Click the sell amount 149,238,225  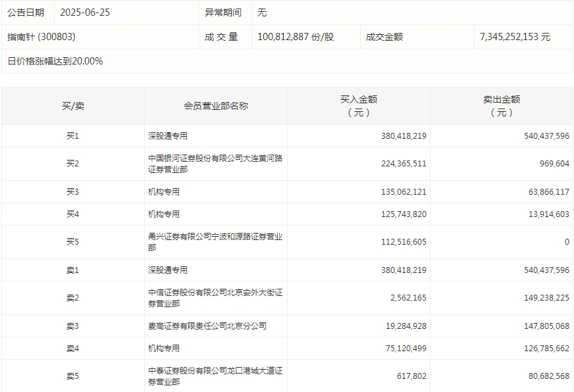tap(543, 298)
